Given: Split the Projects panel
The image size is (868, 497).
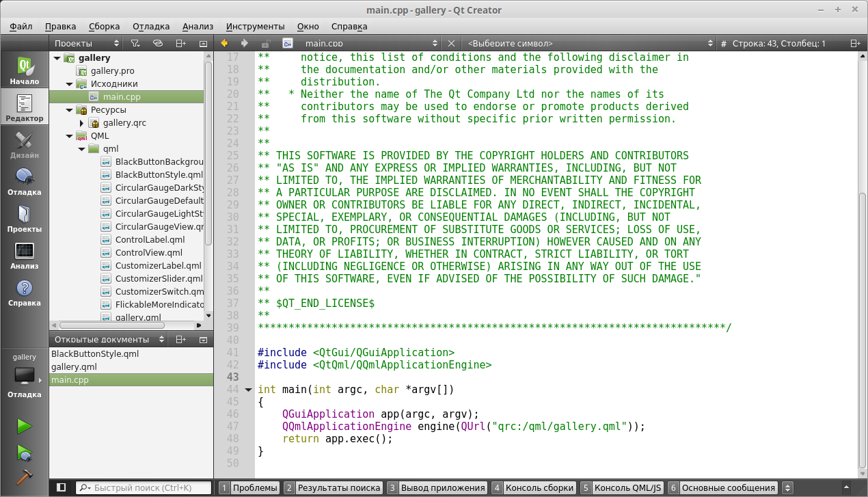Looking at the screenshot, I should [180, 43].
